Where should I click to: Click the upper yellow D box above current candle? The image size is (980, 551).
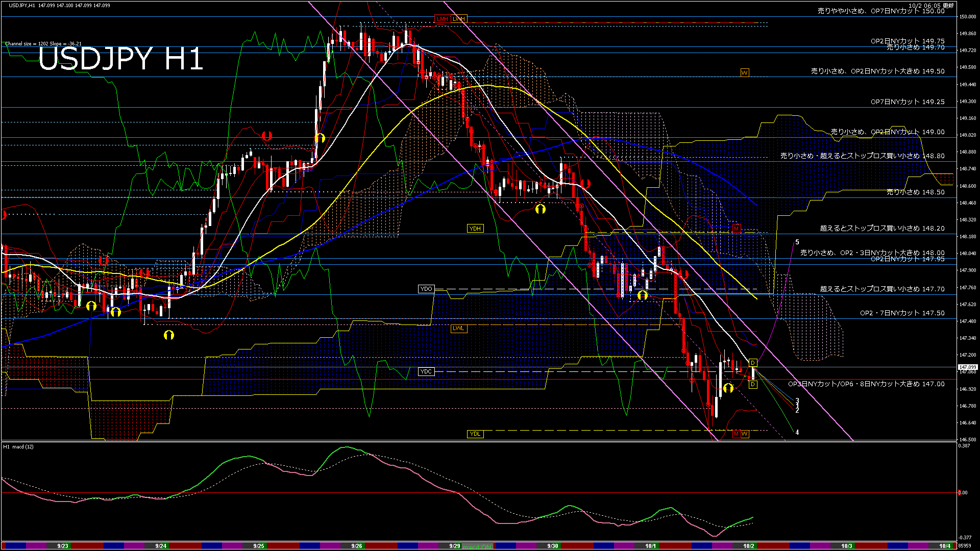753,363
